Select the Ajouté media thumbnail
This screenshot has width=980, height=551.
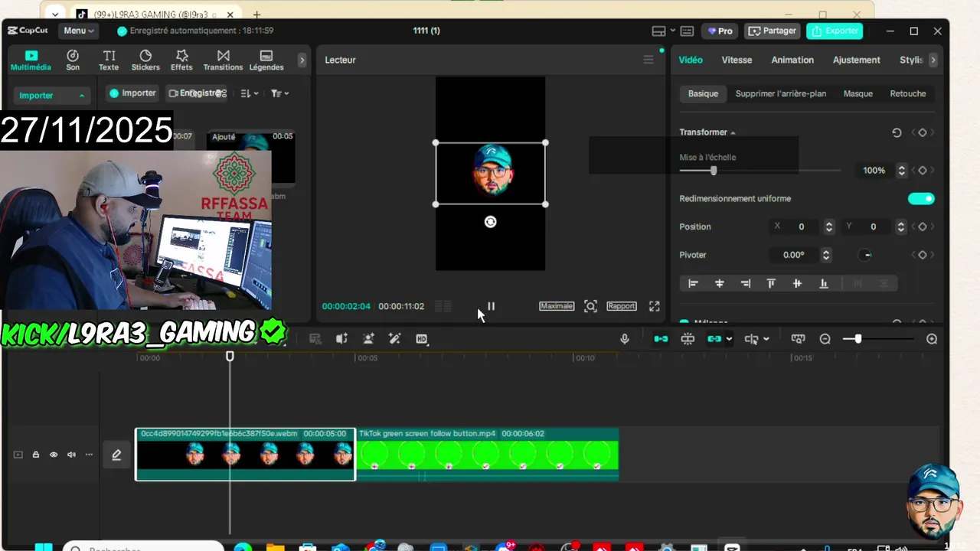coord(250,157)
